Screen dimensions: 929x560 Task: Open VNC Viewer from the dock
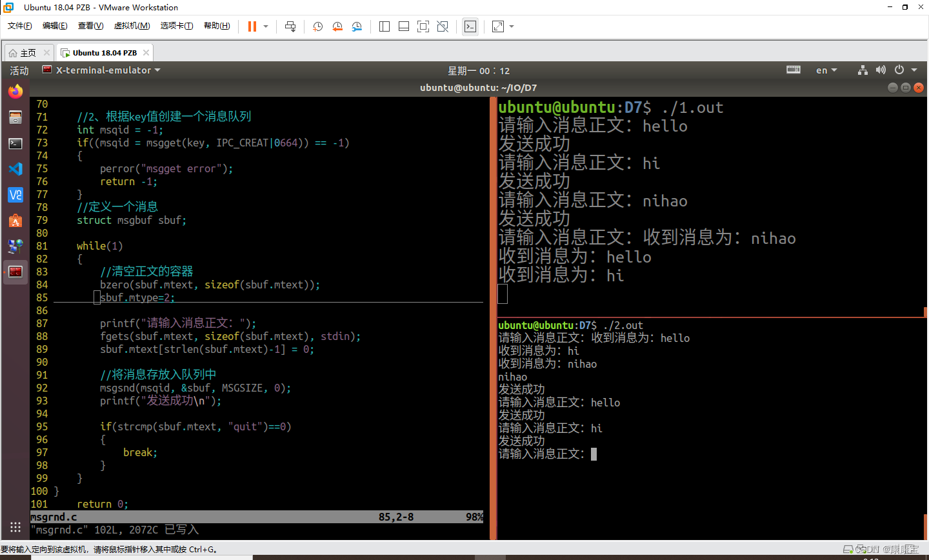click(x=15, y=195)
